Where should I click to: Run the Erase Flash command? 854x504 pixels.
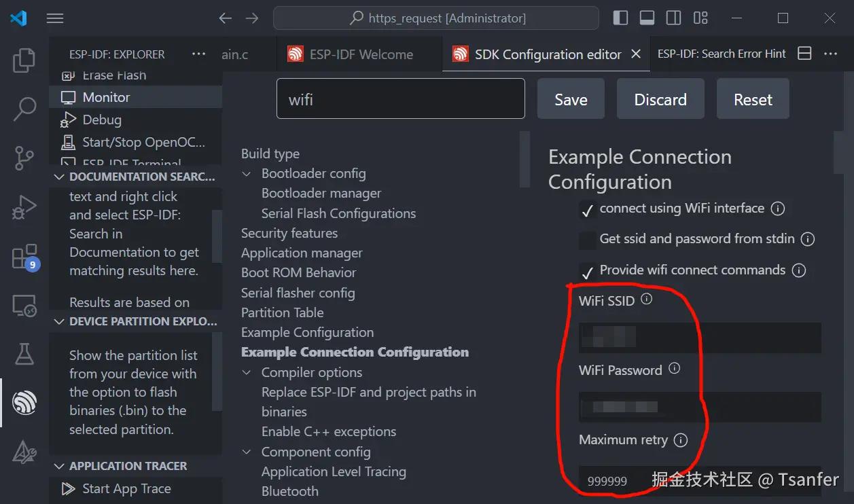point(136,76)
